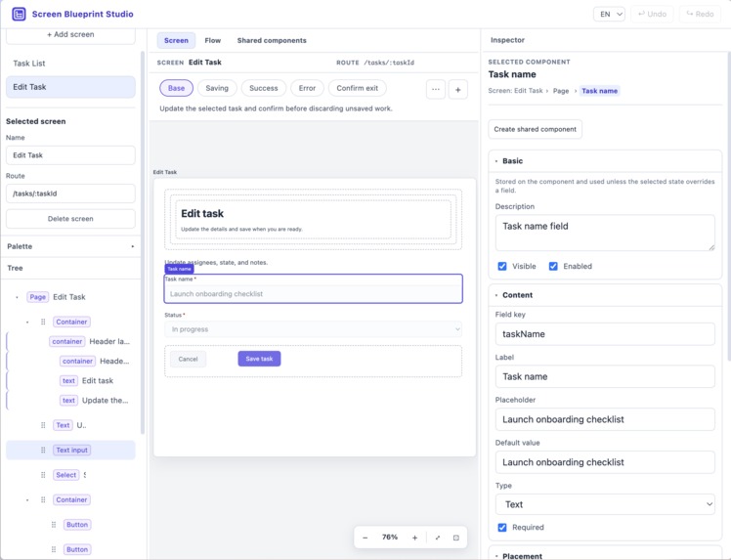The image size is (731, 560).
Task: Collapse the first Container tree node
Action: tap(27, 322)
